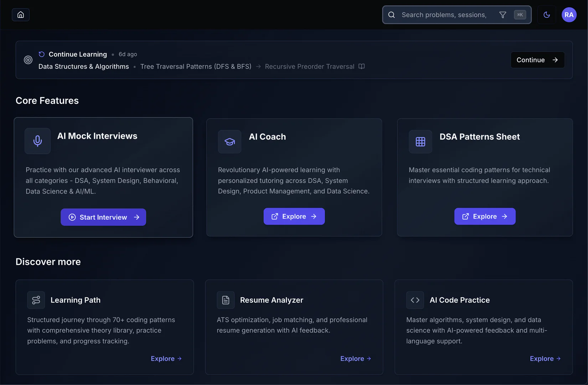588x385 pixels.
Task: Click the AI Code Practice code brackets icon
Action: click(415, 300)
